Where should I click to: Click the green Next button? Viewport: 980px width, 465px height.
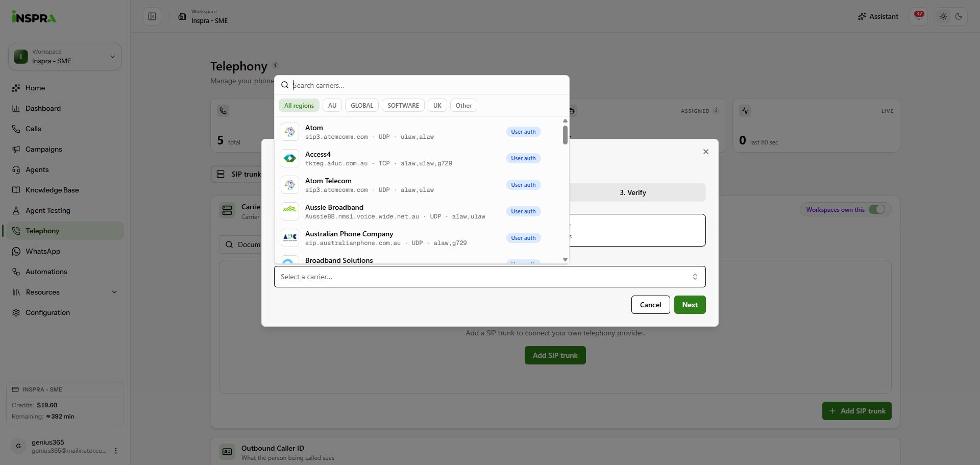click(x=690, y=305)
